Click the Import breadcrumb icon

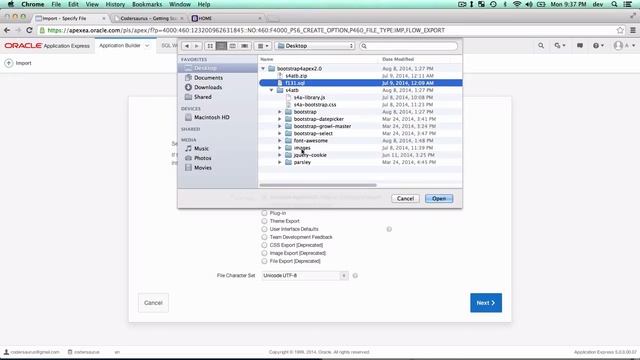[9, 63]
